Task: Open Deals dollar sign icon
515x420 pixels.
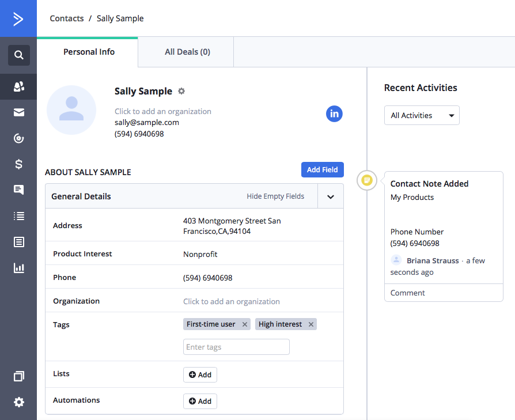Action: (x=18, y=164)
